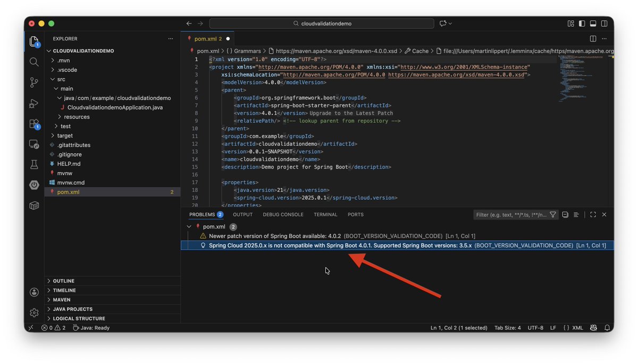Open CloudvalidationdemoApplication.java in Explorer
Image resolution: width=638 pixels, height=364 pixels.
[115, 107]
